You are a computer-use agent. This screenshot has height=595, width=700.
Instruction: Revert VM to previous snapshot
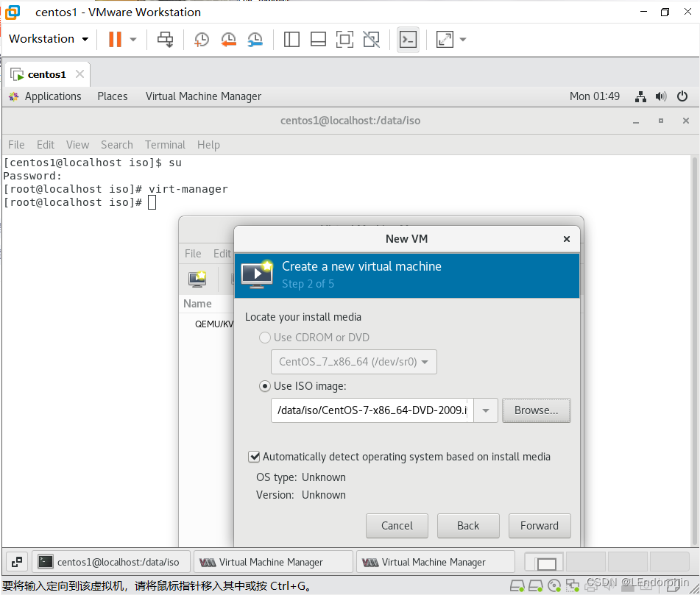tap(229, 39)
